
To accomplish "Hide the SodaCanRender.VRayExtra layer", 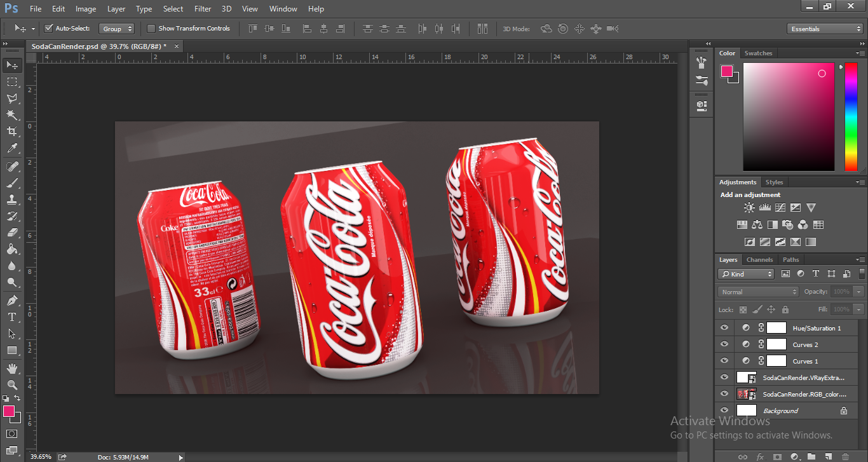I will click(x=724, y=377).
